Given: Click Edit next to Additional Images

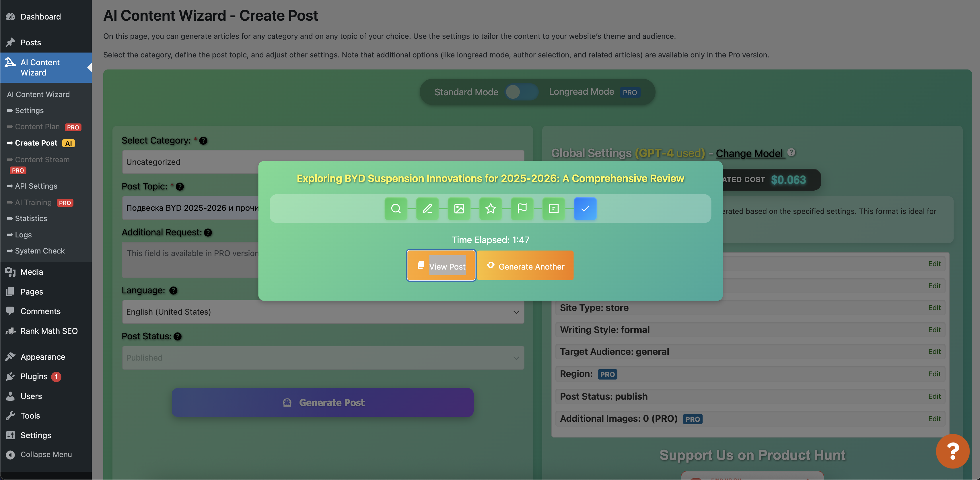Looking at the screenshot, I should pyautogui.click(x=934, y=419).
